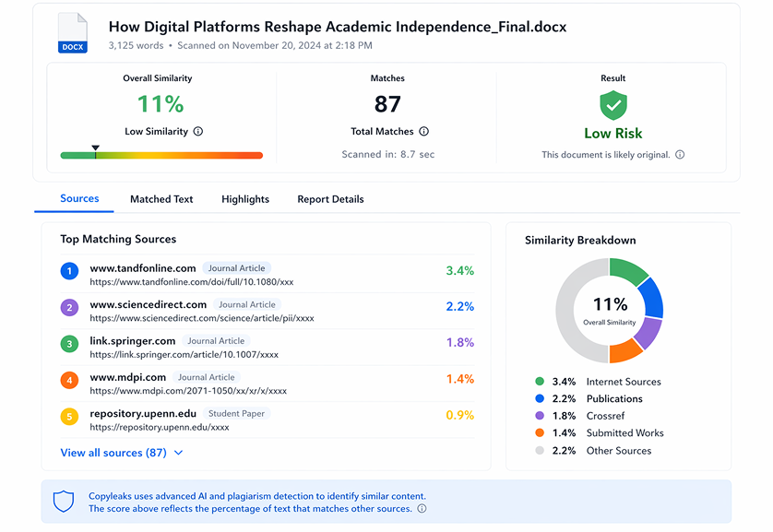
Task: Open the Highlights tab
Action: coord(245,199)
